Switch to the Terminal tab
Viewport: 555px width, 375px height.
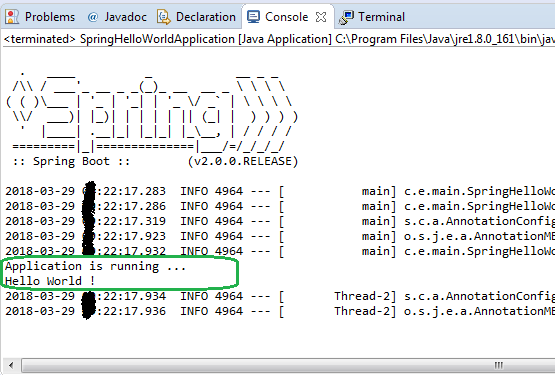[372, 17]
